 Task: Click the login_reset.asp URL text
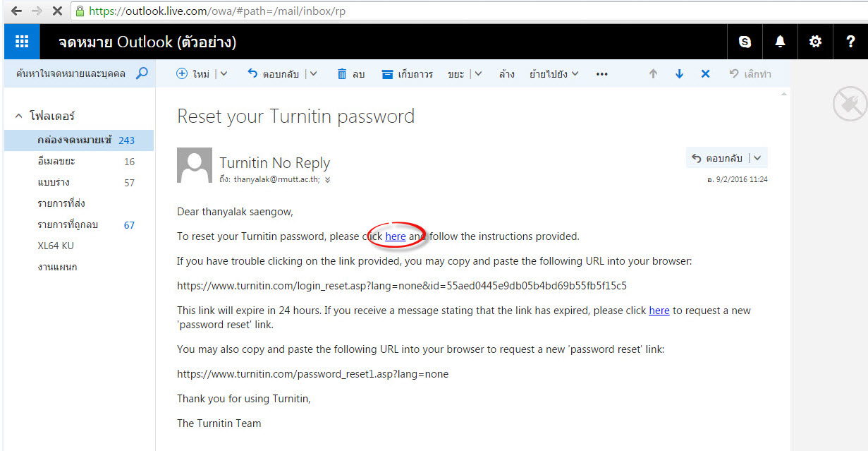(402, 286)
